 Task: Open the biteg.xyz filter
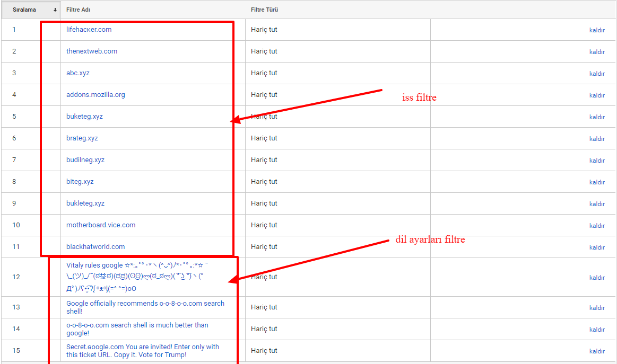click(80, 182)
